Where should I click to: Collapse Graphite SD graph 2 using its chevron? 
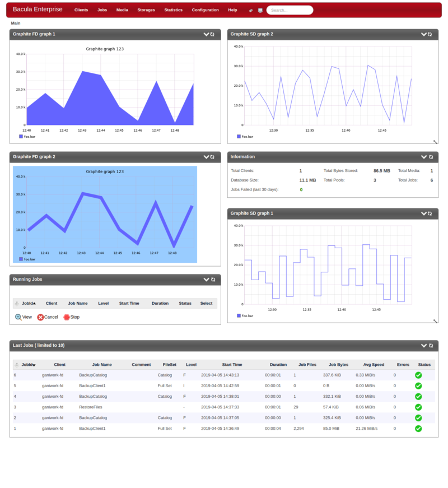pyautogui.click(x=423, y=34)
